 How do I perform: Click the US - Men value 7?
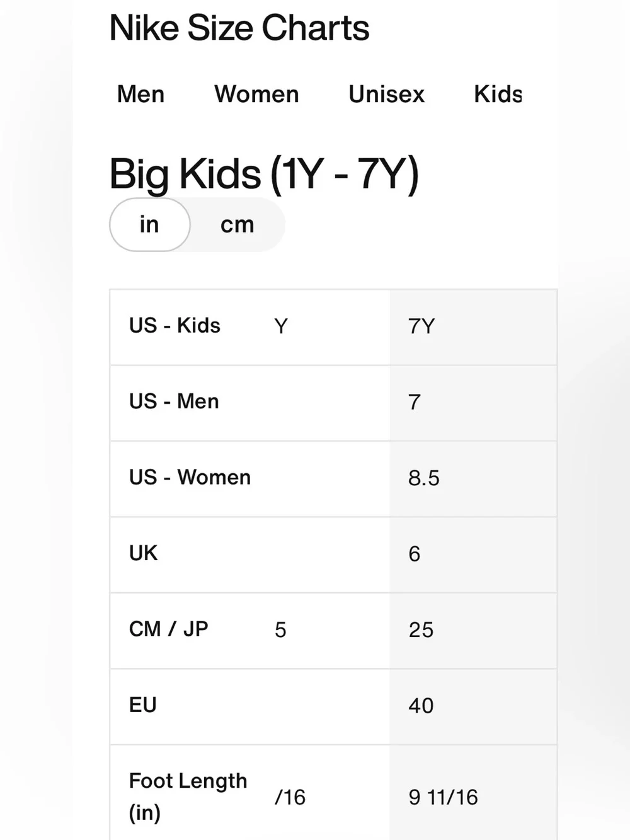click(473, 403)
